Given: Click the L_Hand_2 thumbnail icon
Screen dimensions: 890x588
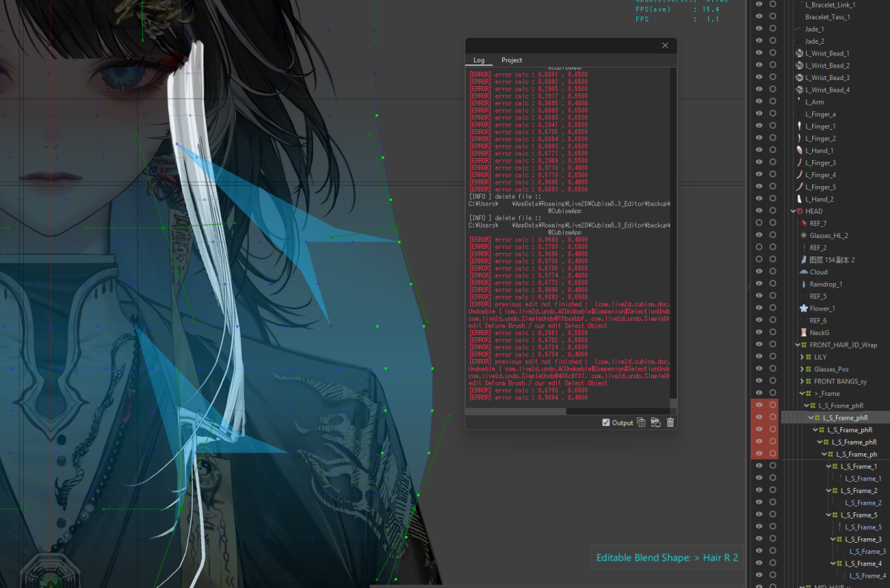Looking at the screenshot, I should tap(799, 199).
